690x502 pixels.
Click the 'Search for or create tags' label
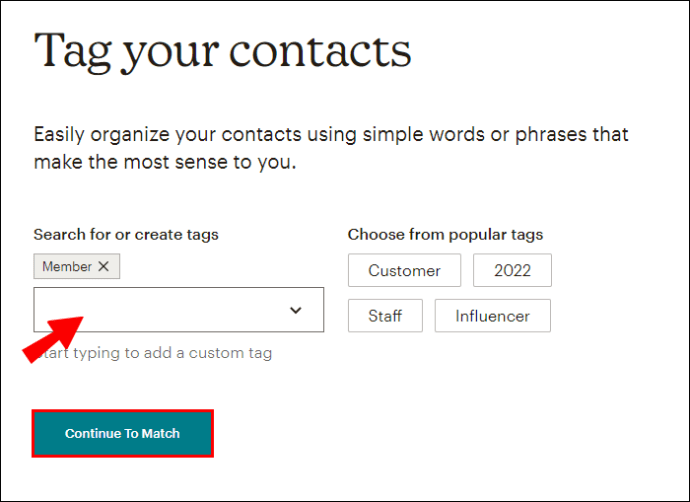tap(126, 235)
